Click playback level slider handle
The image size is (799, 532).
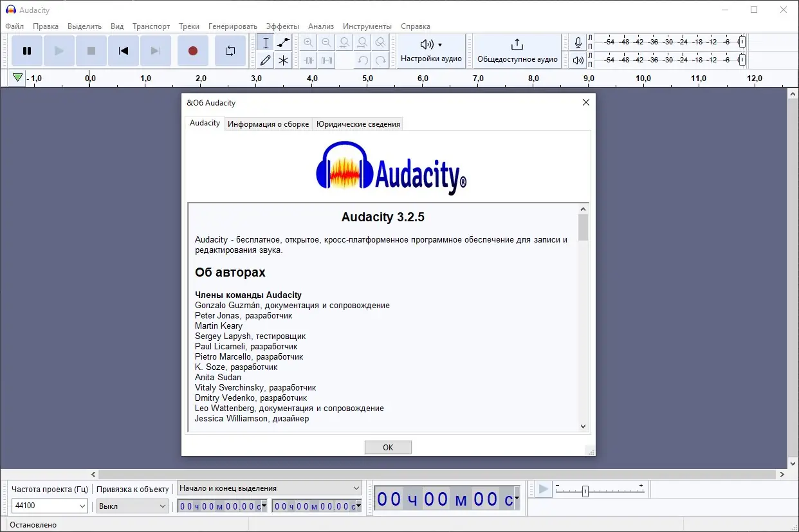tap(742, 60)
